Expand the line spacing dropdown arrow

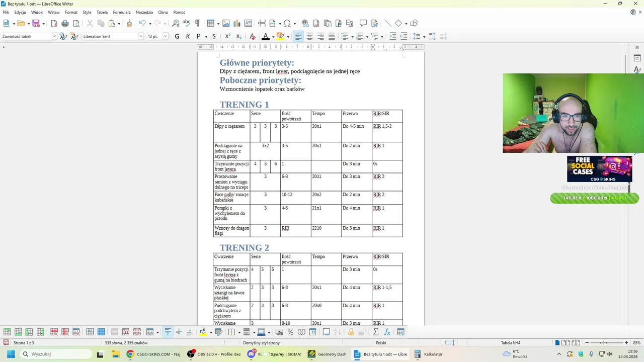pos(424,37)
